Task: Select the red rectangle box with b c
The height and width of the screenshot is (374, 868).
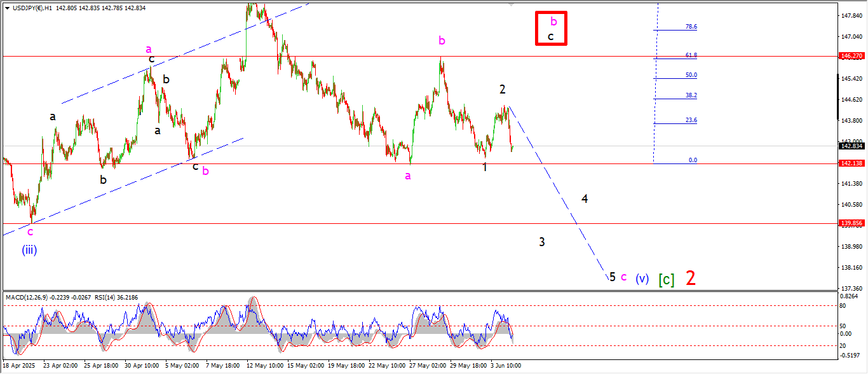Action: (550, 29)
